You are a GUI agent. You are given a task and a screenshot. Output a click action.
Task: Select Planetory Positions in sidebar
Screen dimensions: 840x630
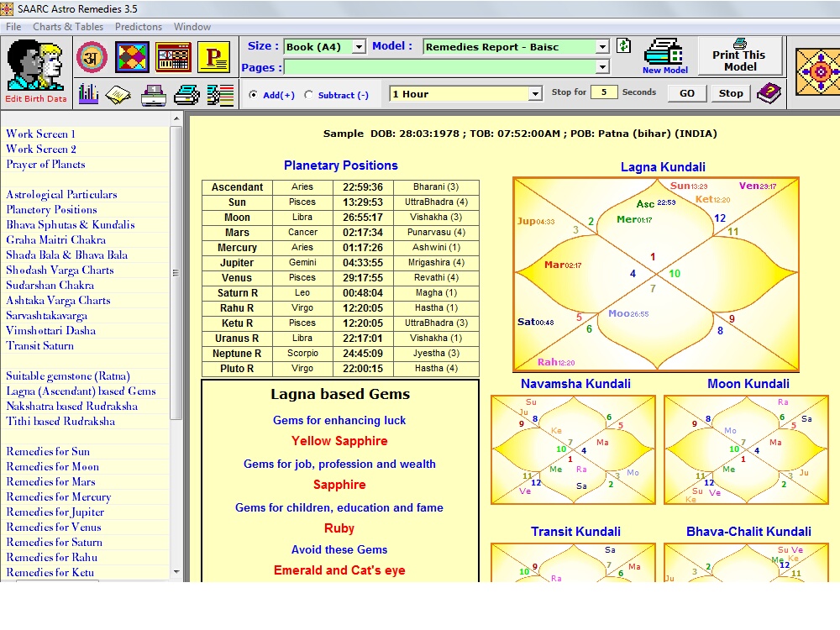click(51, 209)
